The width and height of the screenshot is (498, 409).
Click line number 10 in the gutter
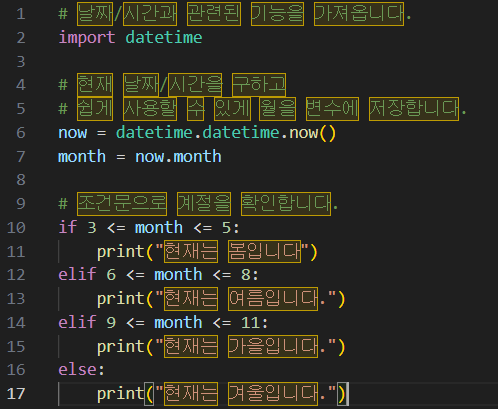pos(16,228)
